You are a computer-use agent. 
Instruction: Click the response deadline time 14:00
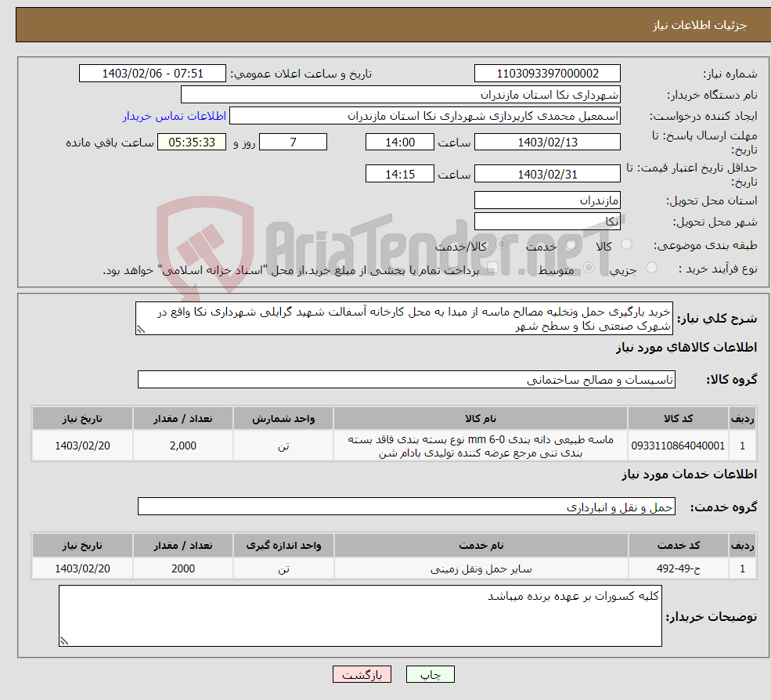point(400,143)
